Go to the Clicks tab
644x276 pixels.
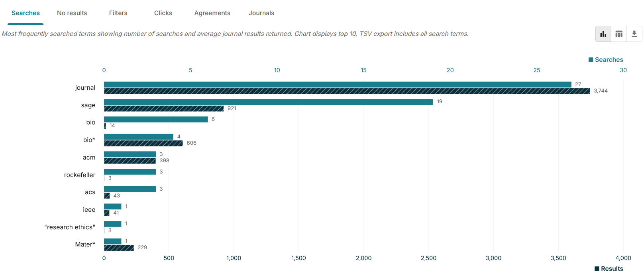click(163, 13)
